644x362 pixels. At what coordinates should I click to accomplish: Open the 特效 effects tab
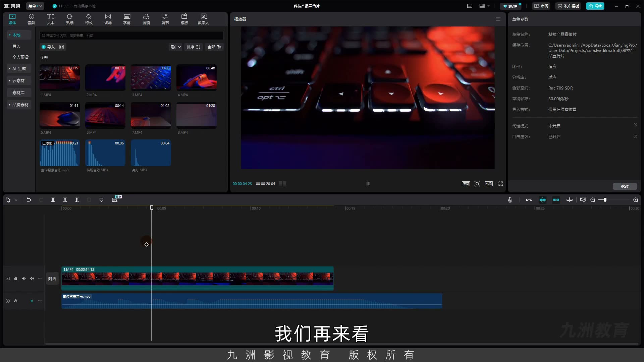89,19
